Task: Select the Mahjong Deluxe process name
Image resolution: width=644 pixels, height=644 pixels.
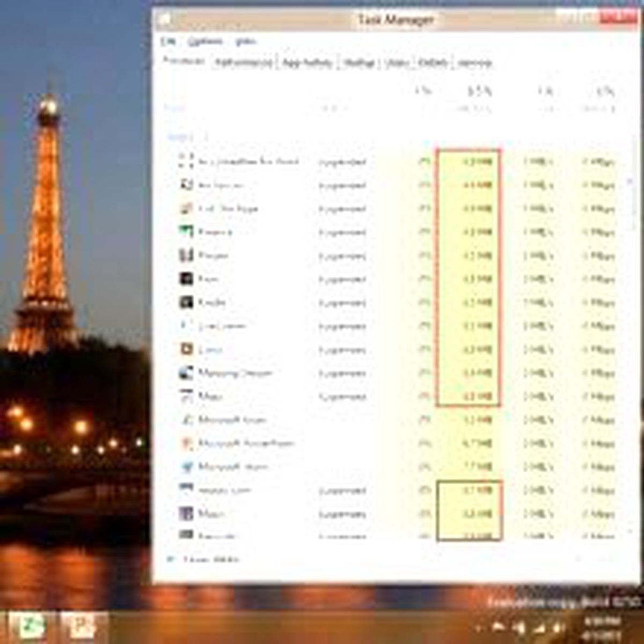Action: click(235, 373)
